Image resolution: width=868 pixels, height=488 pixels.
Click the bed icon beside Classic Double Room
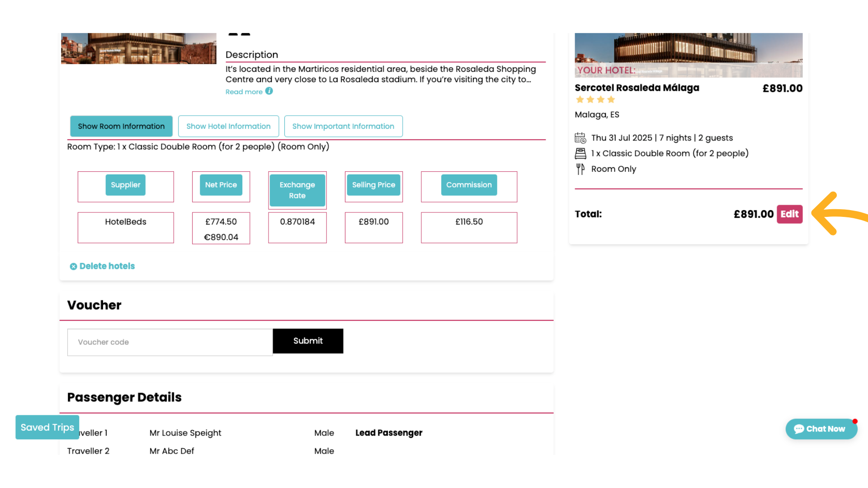[x=580, y=153]
